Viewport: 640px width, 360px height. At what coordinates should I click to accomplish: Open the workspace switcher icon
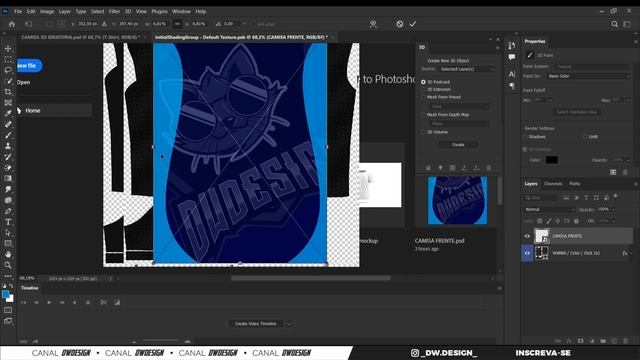[x=627, y=24]
